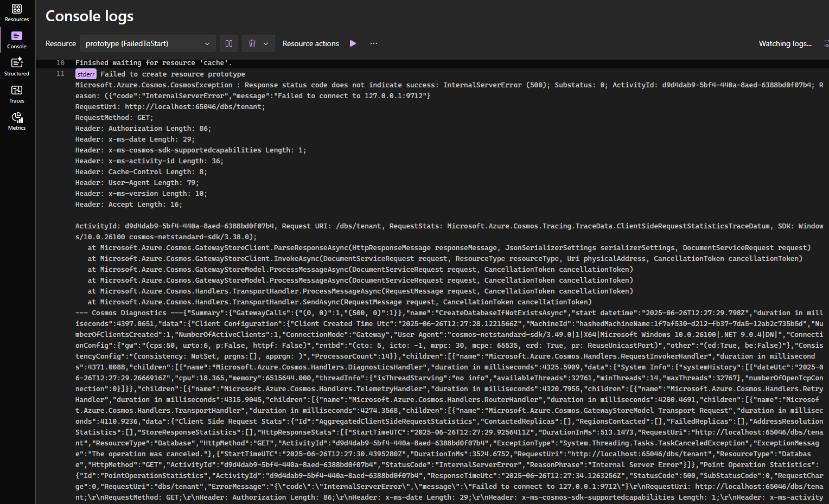Open the more resource actions ellipsis menu
This screenshot has height=504, width=829.
pyautogui.click(x=374, y=43)
